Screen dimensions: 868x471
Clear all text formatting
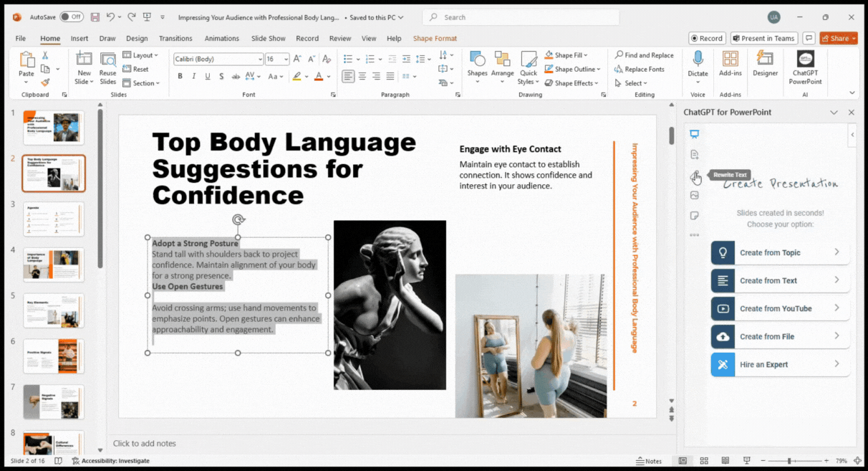327,59
